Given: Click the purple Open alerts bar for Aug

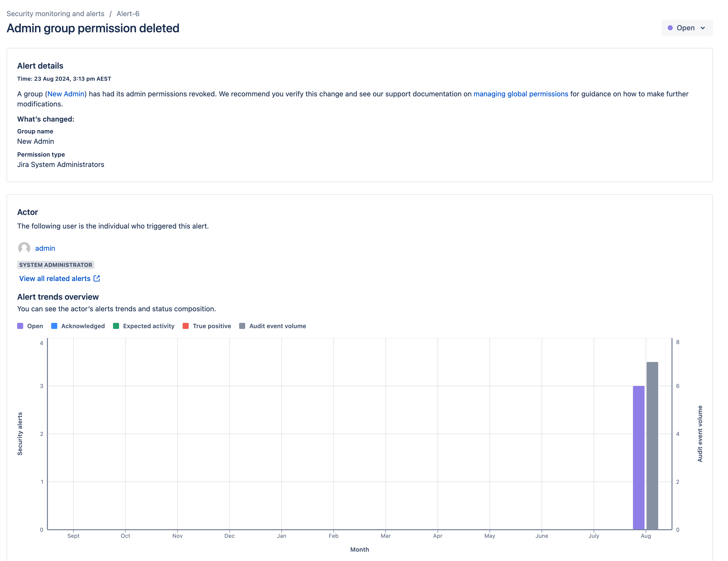Looking at the screenshot, I should click(x=638, y=457).
